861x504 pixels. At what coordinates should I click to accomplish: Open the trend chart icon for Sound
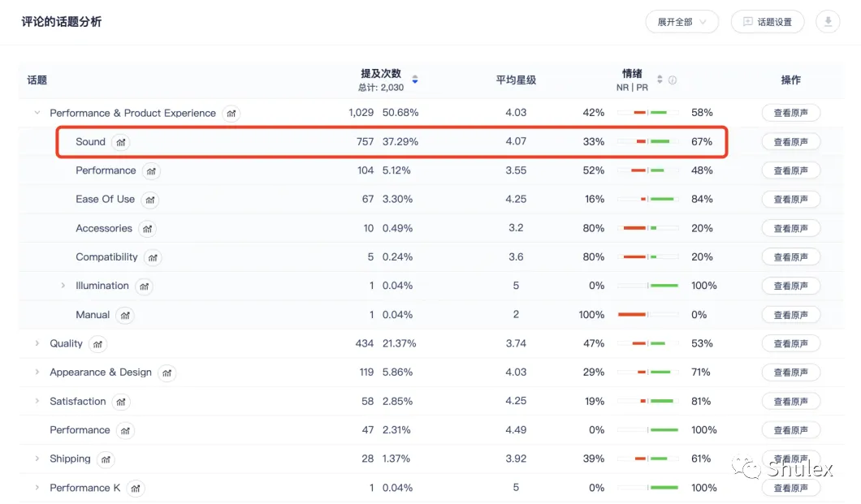(121, 142)
